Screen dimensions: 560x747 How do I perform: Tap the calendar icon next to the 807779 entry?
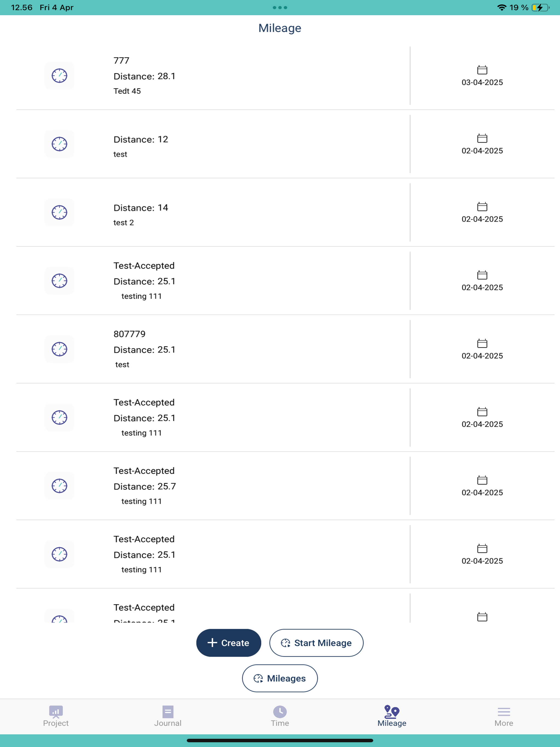(x=482, y=343)
